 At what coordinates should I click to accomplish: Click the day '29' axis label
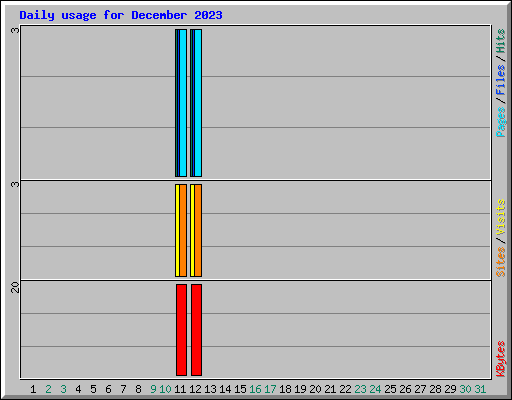tap(450, 389)
